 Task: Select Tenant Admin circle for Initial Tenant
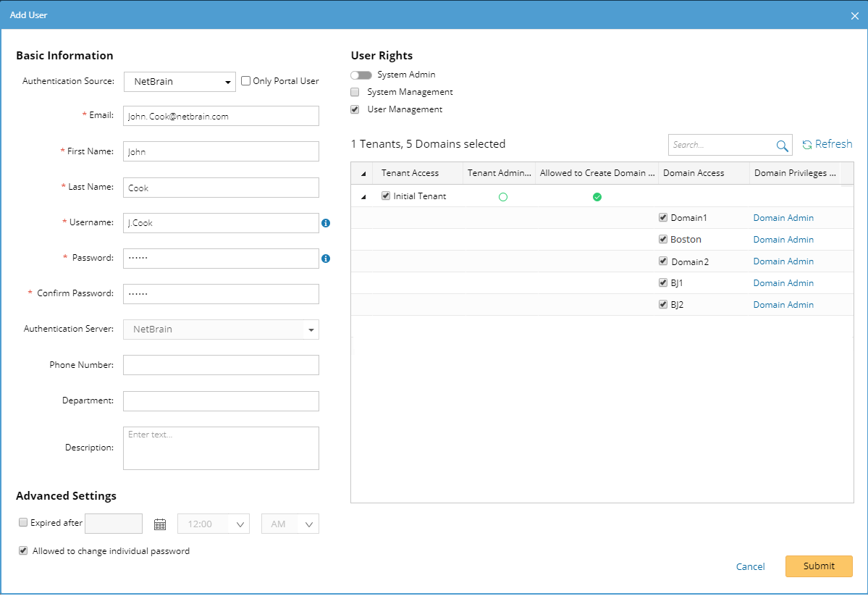click(503, 197)
